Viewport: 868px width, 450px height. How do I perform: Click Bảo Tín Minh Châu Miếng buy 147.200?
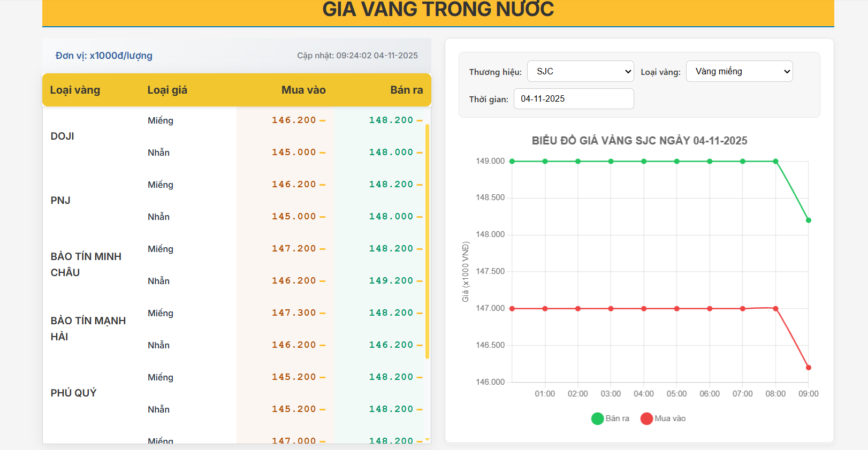pos(294,248)
